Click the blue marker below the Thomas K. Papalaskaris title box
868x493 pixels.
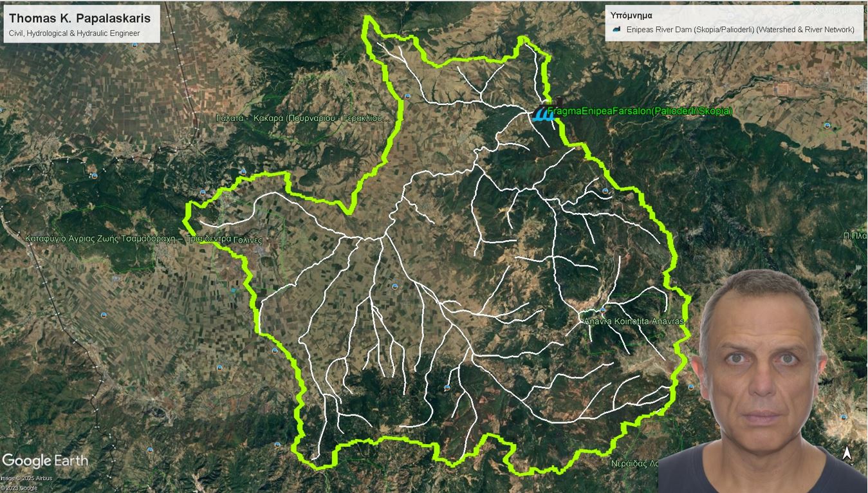pyautogui.click(x=134, y=46)
